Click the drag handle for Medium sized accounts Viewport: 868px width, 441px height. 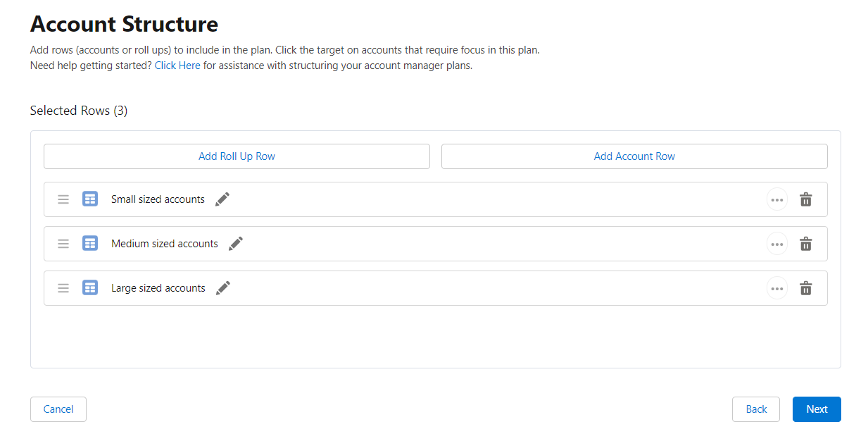pos(63,244)
